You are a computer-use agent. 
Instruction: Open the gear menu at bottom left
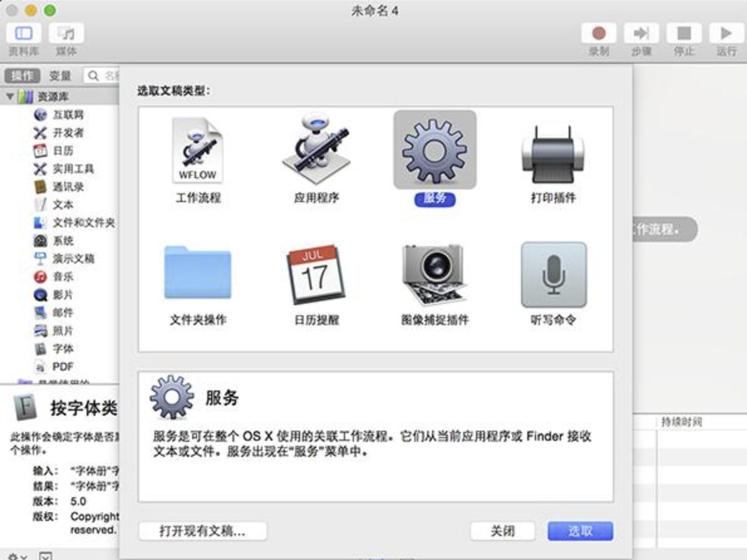17,556
